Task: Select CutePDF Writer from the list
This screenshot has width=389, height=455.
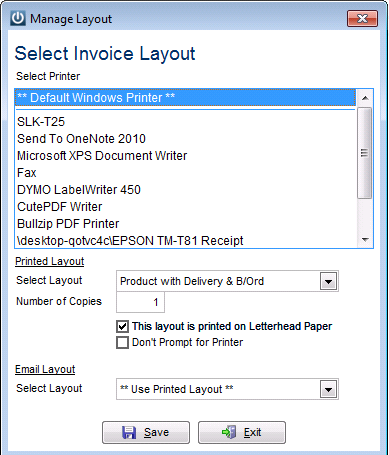Action: pos(185,207)
